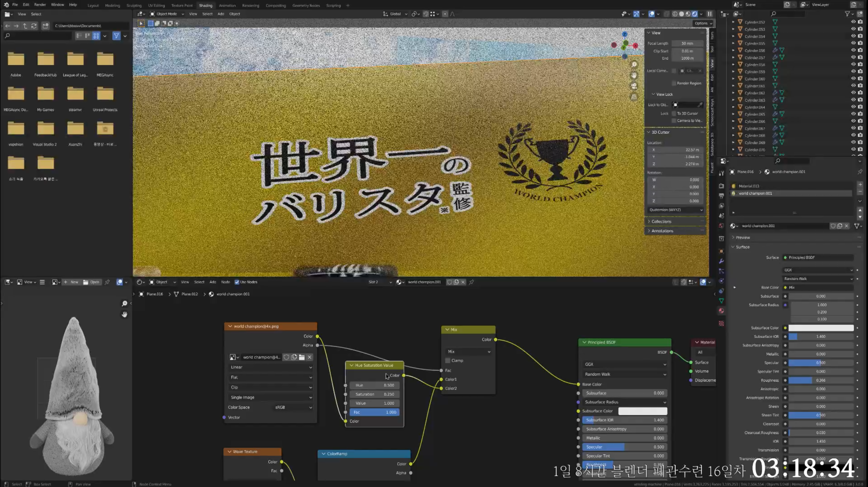Viewport: 868px width, 487px height.
Task: Pause viewport render with pause icon
Action: point(710,14)
